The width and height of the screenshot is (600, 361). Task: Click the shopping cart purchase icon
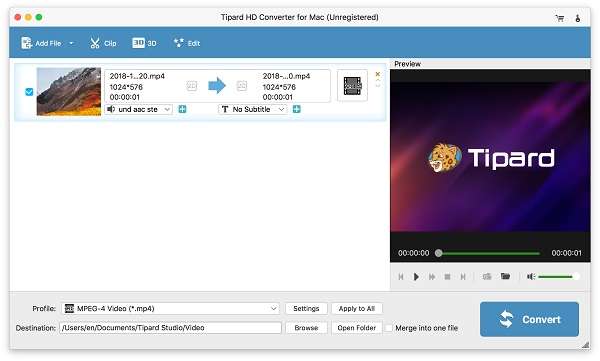pos(560,18)
